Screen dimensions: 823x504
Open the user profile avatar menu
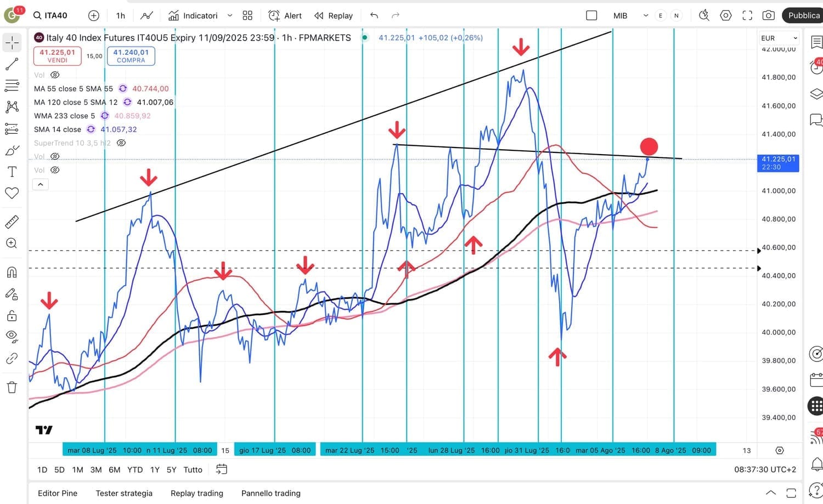(11, 15)
